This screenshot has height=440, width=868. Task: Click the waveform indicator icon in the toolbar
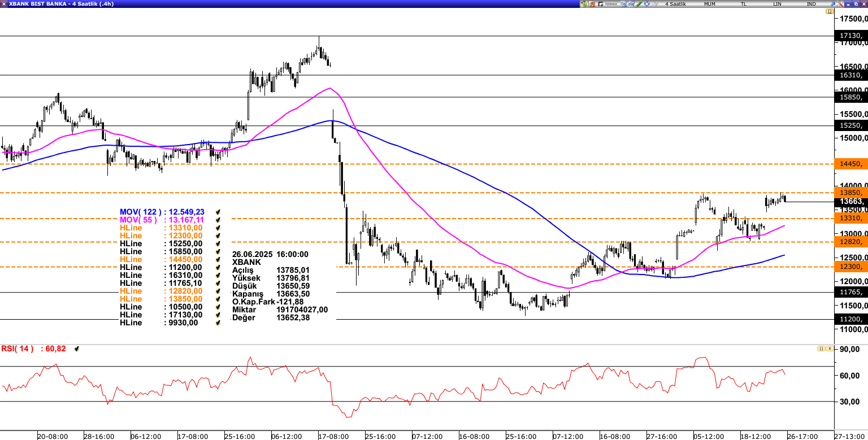click(x=654, y=4)
